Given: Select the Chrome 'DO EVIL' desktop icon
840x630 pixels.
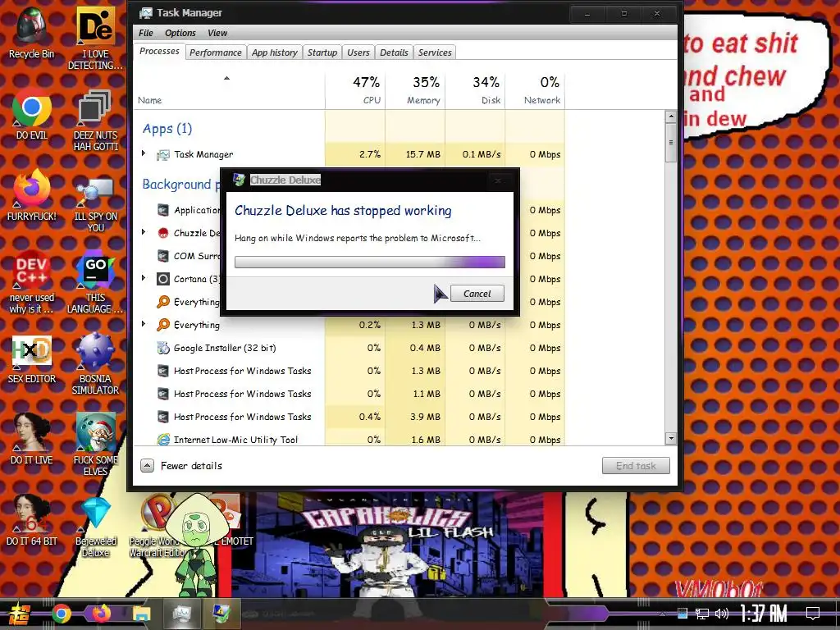Looking at the screenshot, I should (x=32, y=113).
